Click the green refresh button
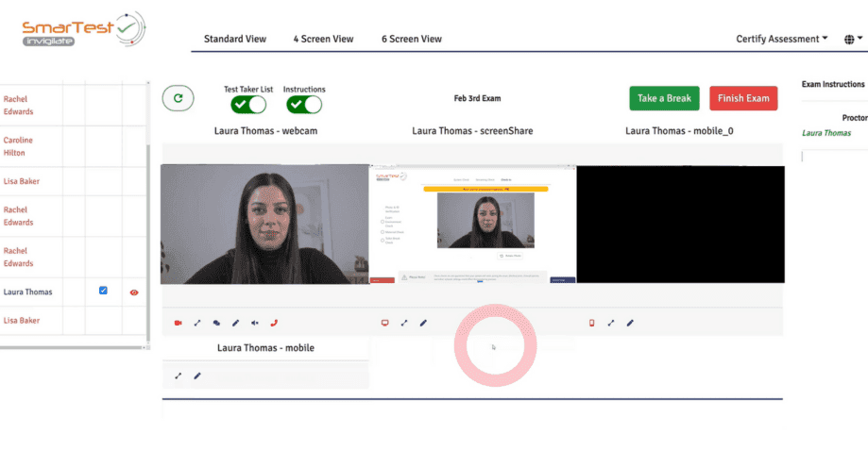The image size is (868, 451). (178, 98)
